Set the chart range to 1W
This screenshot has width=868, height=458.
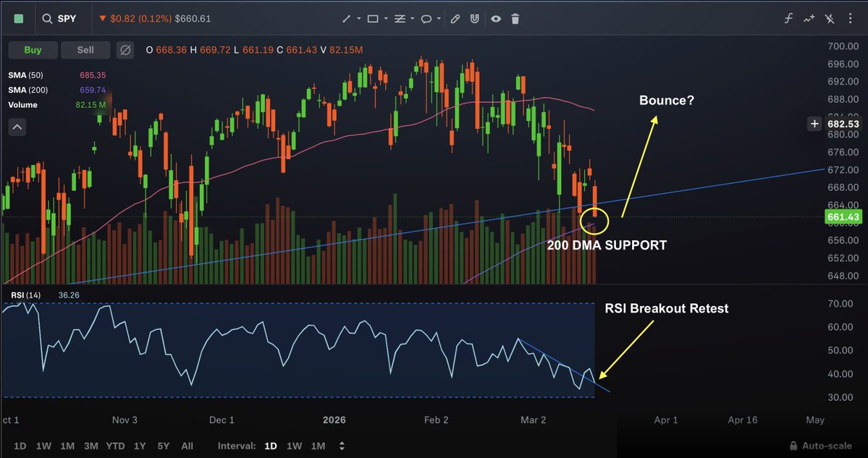pyautogui.click(x=43, y=446)
